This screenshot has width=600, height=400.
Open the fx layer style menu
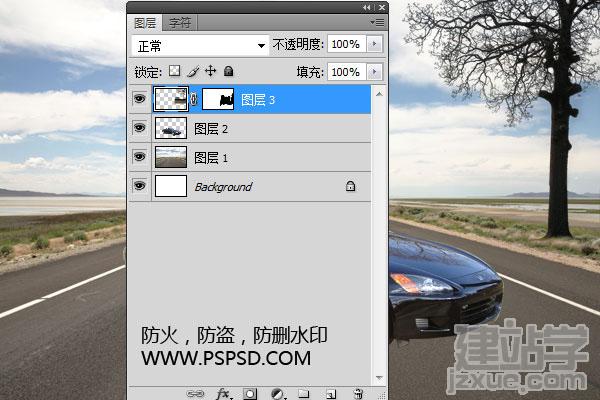point(223,393)
